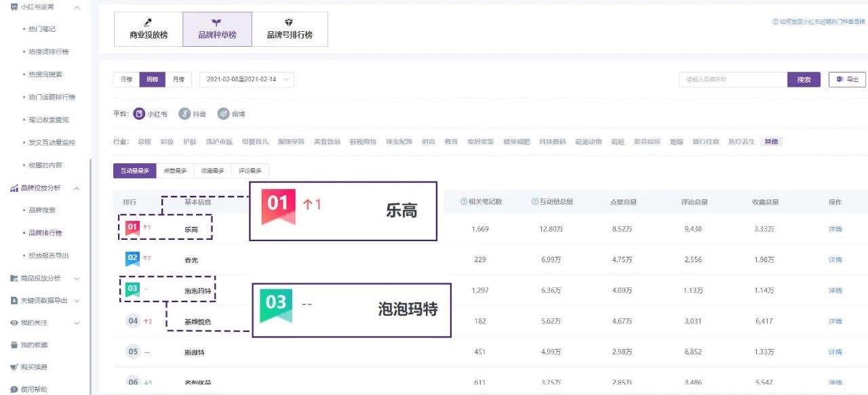Select the 月榜 monthly ranking option

click(178, 79)
